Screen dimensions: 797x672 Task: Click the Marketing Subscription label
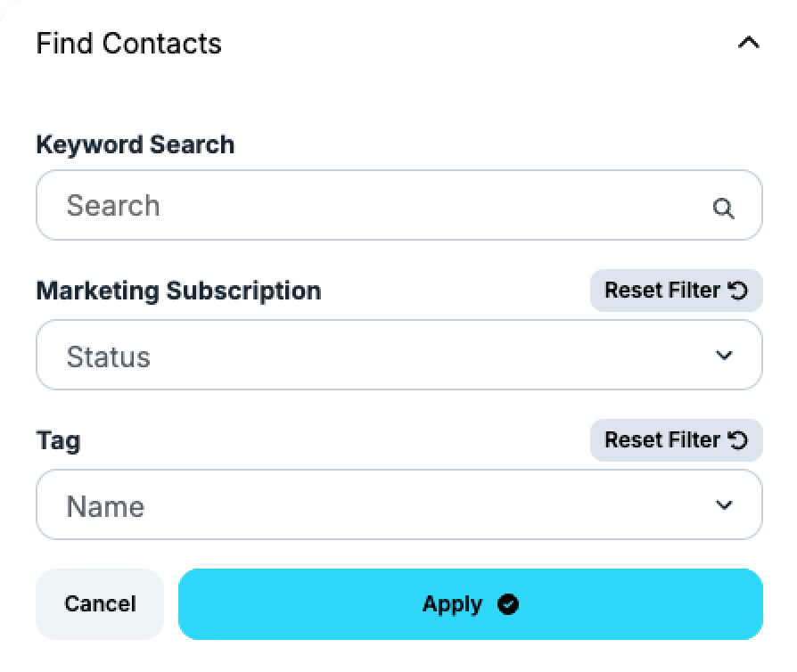(178, 291)
